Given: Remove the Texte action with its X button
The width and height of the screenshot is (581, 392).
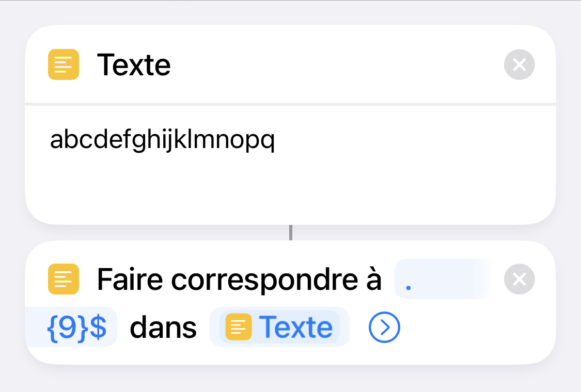Looking at the screenshot, I should pos(519,64).
